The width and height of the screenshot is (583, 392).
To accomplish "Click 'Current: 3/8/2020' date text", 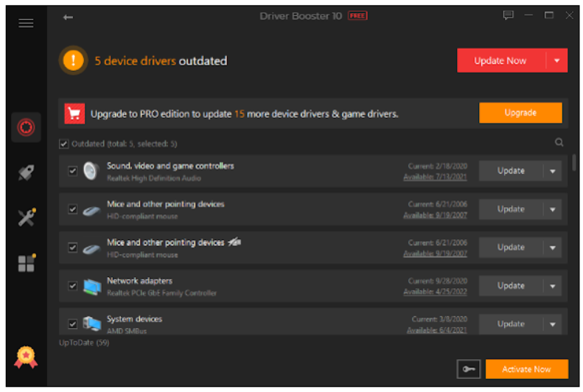I will (x=439, y=319).
